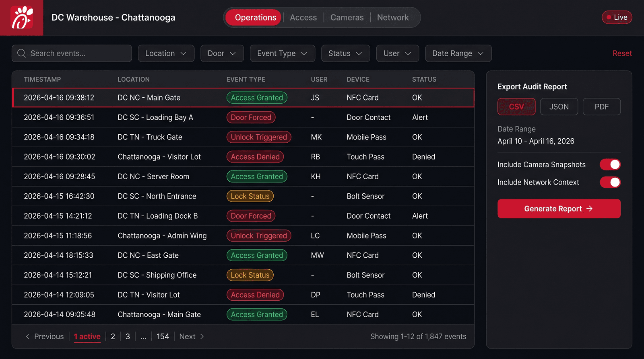The image size is (644, 359).
Task: Click the Previous page chevron icon
Action: [27, 336]
